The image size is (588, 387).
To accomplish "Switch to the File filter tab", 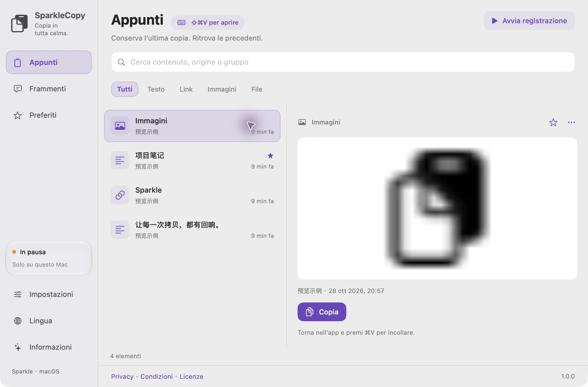I will [257, 89].
